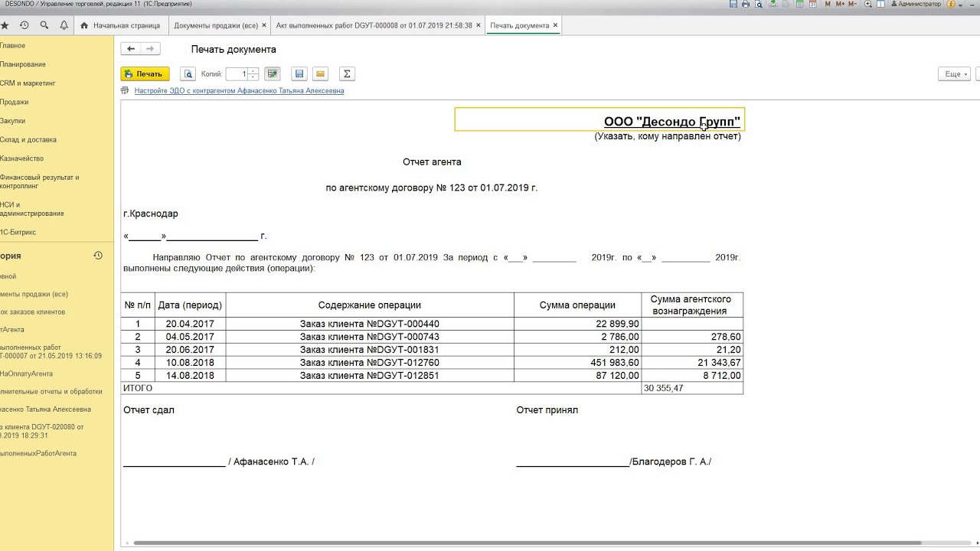
Task: Switch to Начальная страница tab
Action: click(x=121, y=25)
